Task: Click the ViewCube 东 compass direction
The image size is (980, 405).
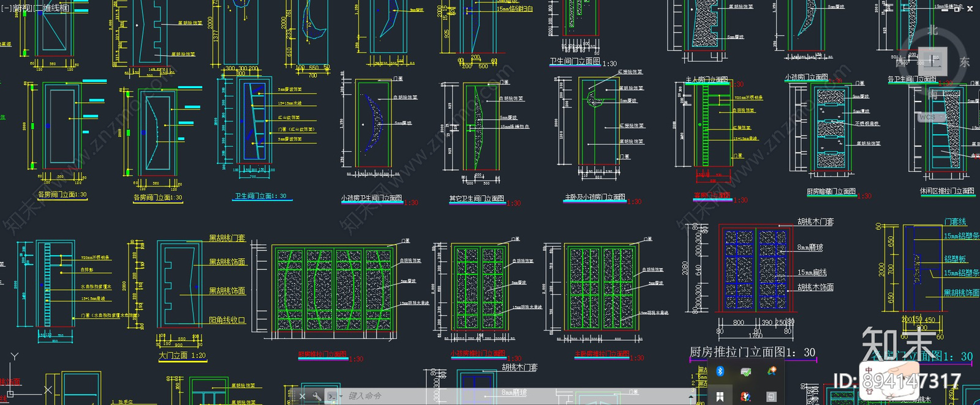Action: 965,62
